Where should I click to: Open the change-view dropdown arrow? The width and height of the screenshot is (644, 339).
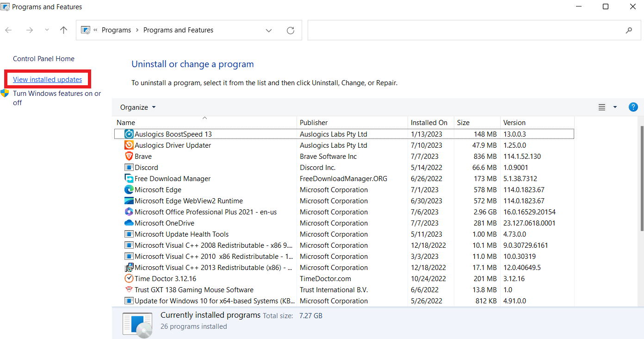615,107
